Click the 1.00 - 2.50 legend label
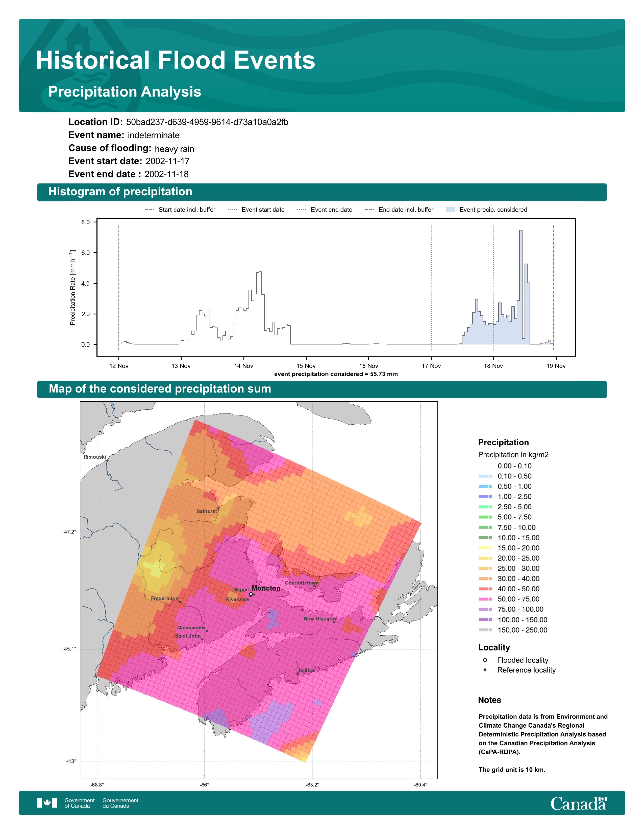The width and height of the screenshot is (644, 834). 514,497
